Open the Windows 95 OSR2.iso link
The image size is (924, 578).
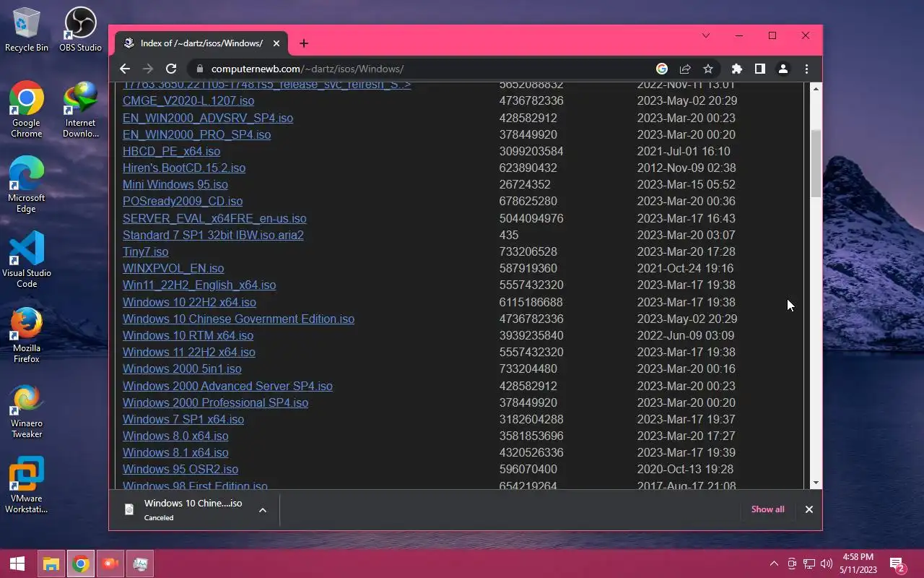coord(180,469)
